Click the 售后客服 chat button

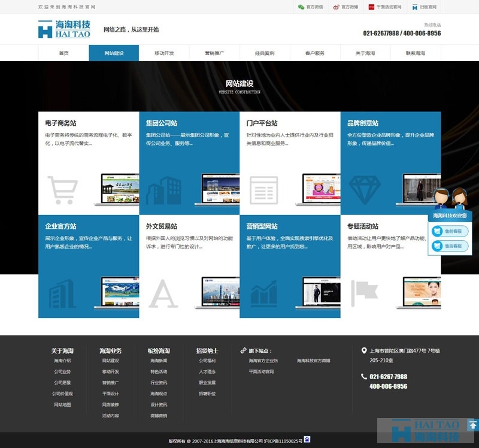[450, 246]
